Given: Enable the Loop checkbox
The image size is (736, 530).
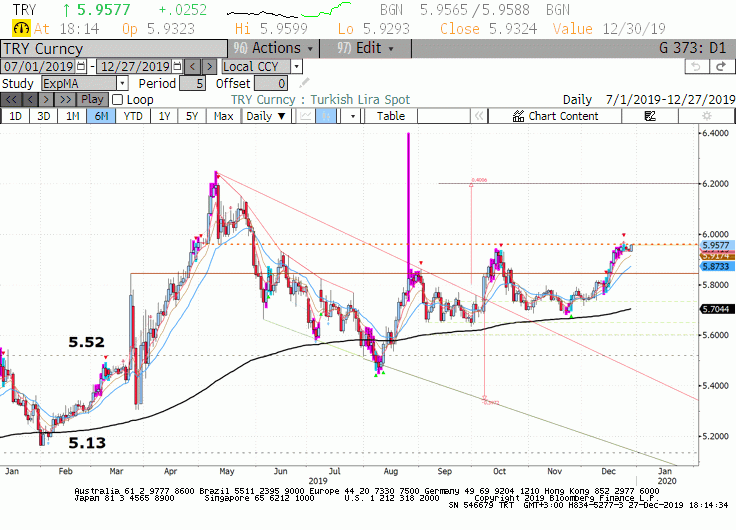Looking at the screenshot, I should 117,100.
